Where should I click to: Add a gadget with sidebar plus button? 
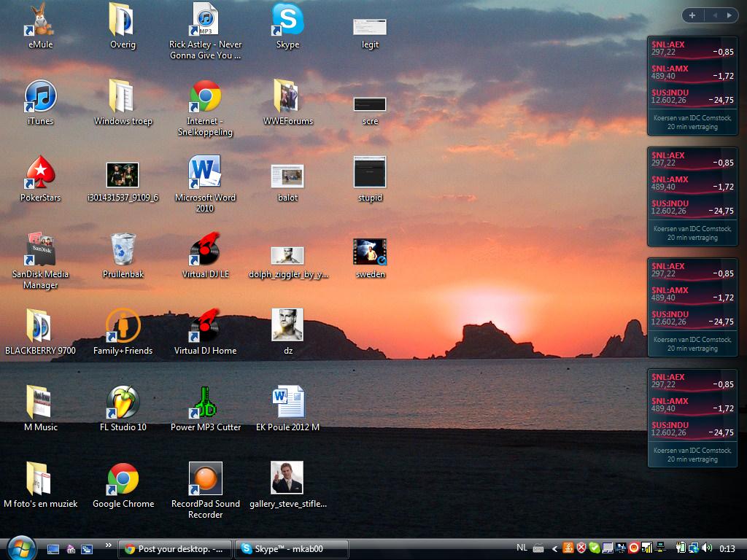point(692,15)
